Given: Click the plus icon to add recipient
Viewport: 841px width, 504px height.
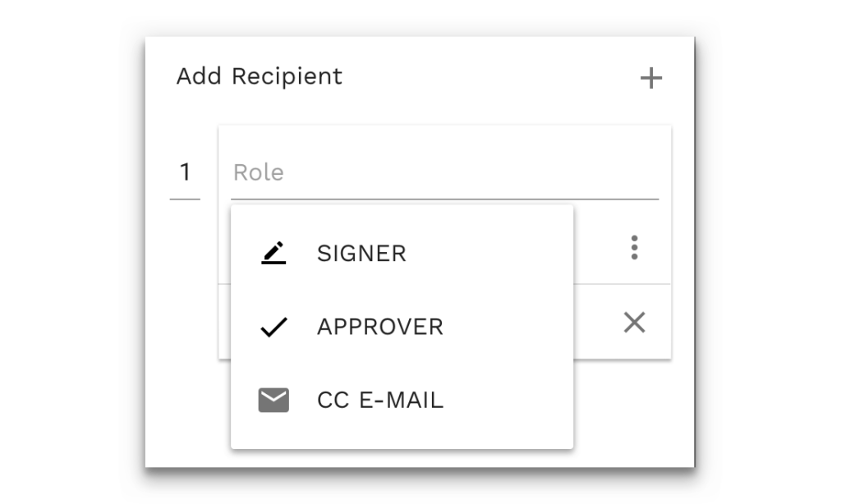Looking at the screenshot, I should click(x=650, y=79).
